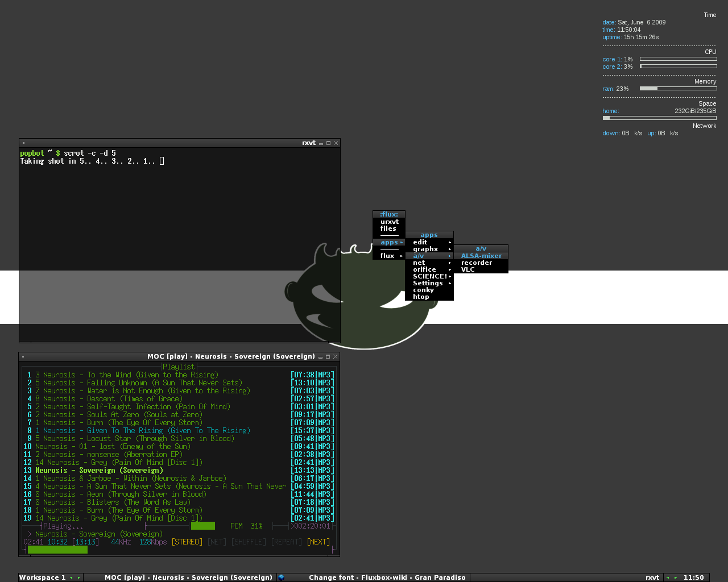Expand the orifice submenu in apps

coord(429,269)
